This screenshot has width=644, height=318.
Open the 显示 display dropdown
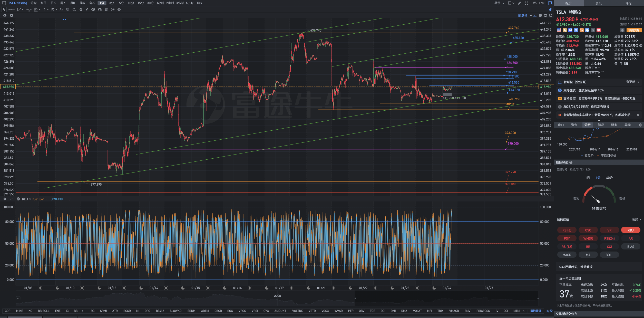499,3
